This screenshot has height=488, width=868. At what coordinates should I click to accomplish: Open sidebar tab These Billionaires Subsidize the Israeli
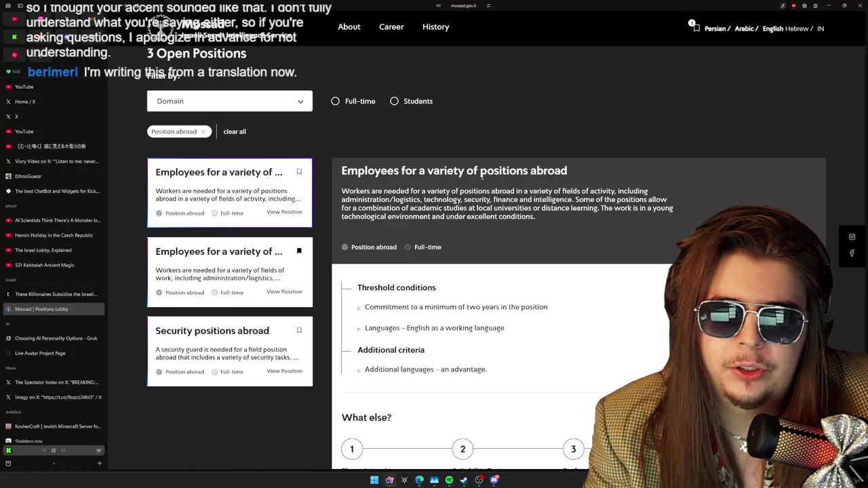[53, 294]
